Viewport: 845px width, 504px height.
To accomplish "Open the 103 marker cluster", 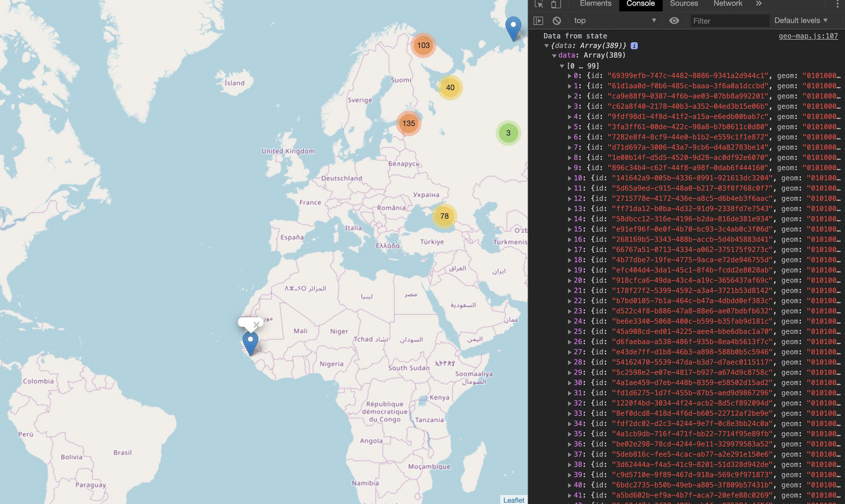I will coord(423,45).
